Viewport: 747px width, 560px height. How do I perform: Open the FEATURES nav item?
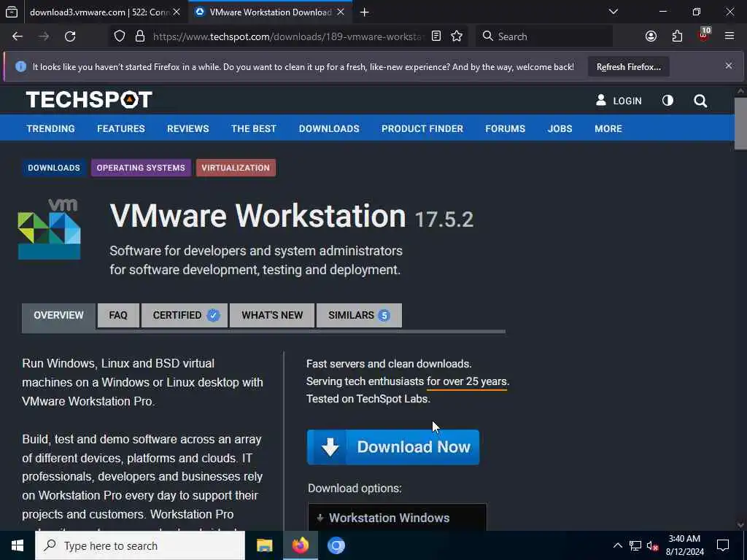tap(121, 128)
